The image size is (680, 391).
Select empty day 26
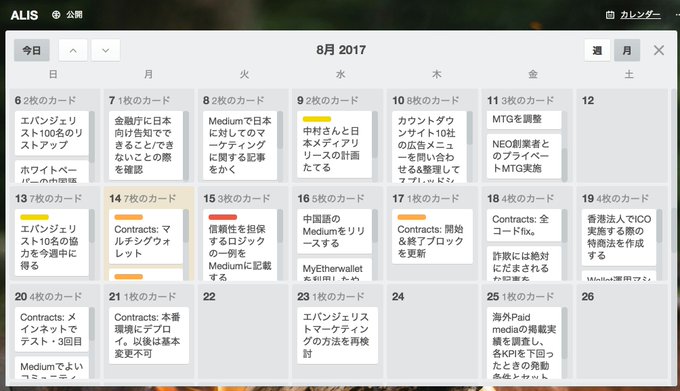click(622, 332)
